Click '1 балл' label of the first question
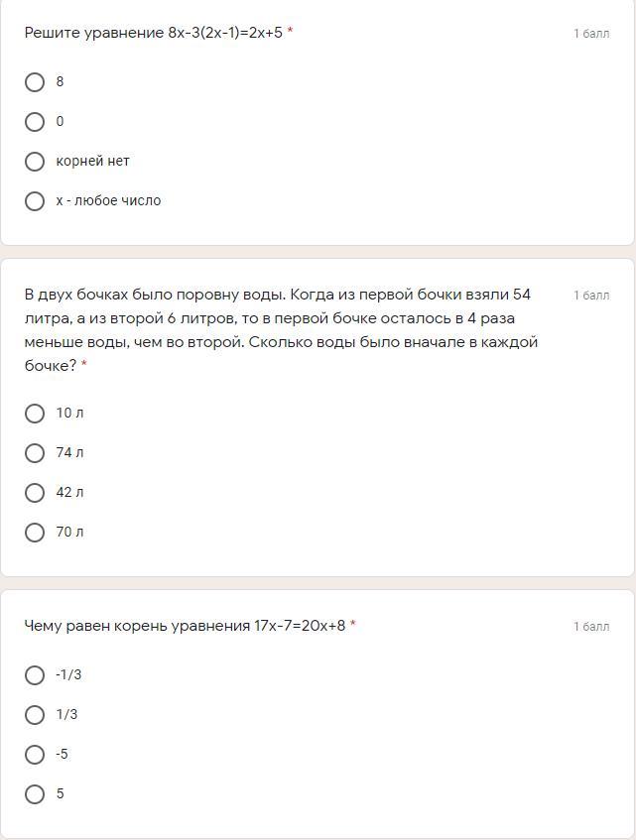636x840 pixels. (x=591, y=34)
